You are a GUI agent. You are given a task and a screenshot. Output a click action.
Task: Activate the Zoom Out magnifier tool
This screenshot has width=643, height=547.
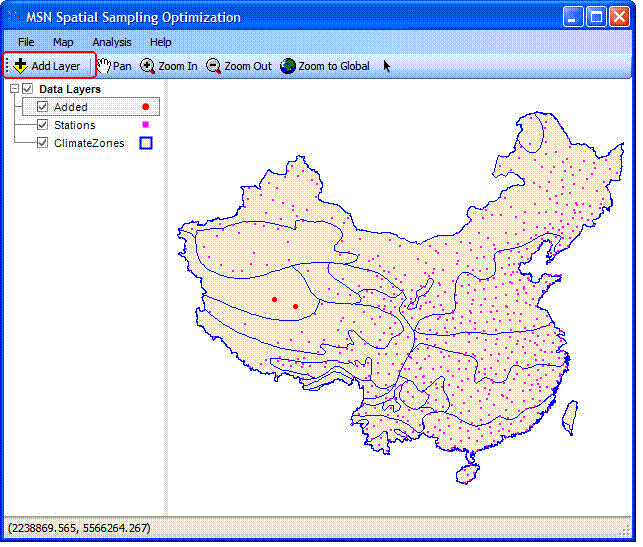click(x=213, y=66)
